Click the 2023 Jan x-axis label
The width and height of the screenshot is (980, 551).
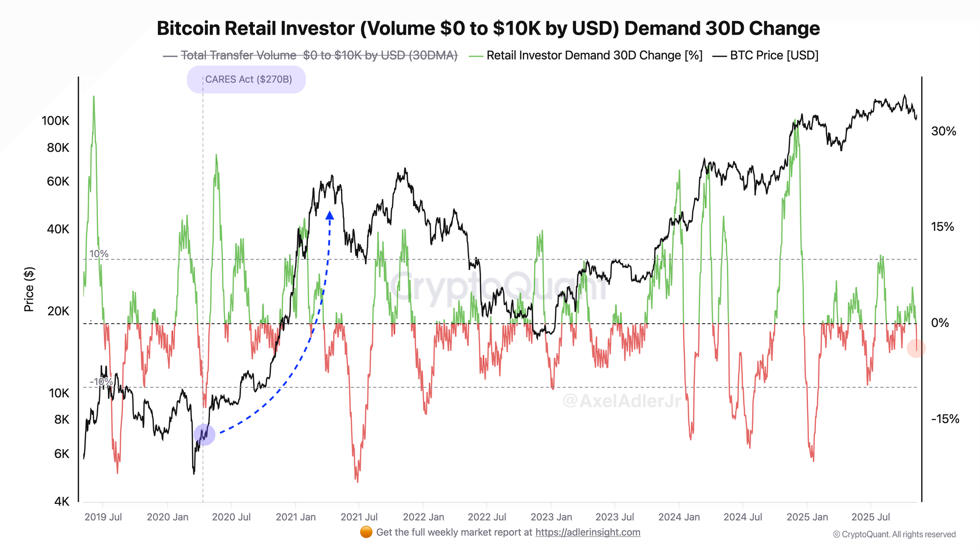[551, 517]
